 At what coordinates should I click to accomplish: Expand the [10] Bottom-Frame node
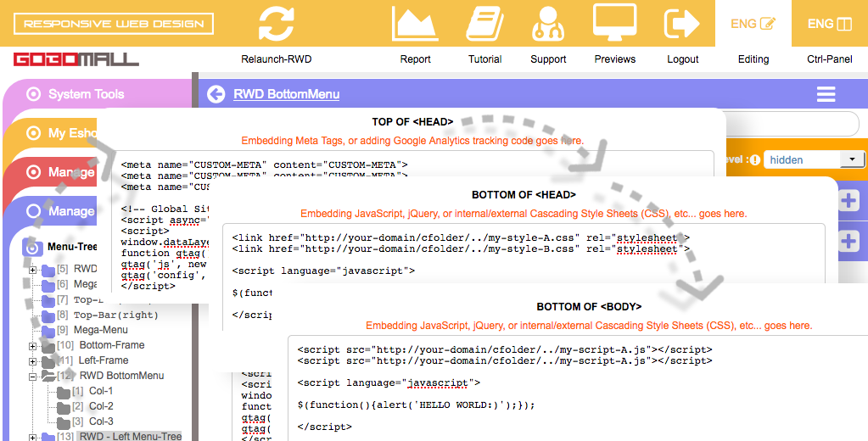point(32,346)
